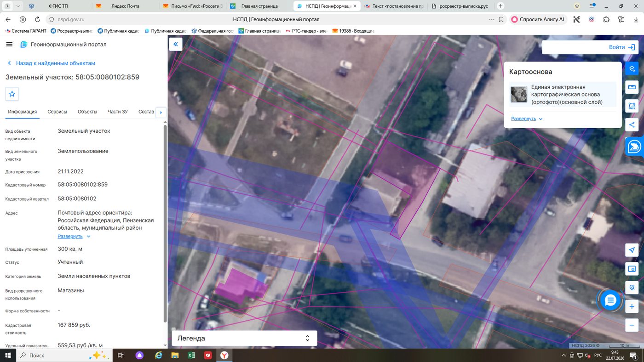Toggle the map layers button at top right
644x362 pixels.
tap(632, 68)
